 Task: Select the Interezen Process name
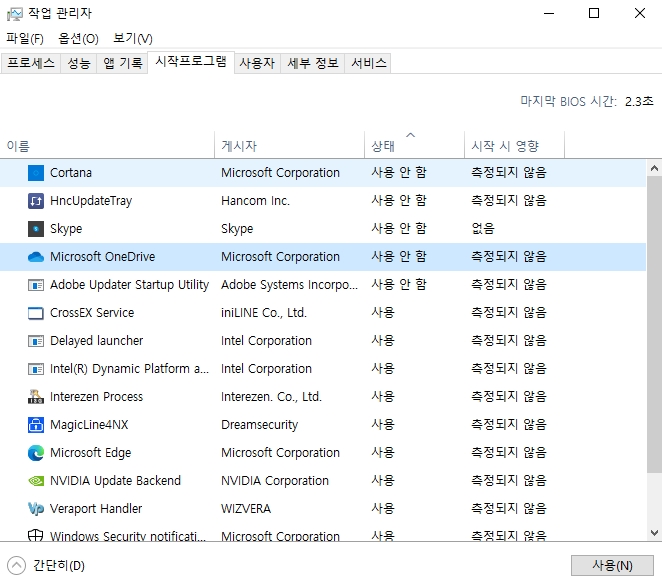96,397
